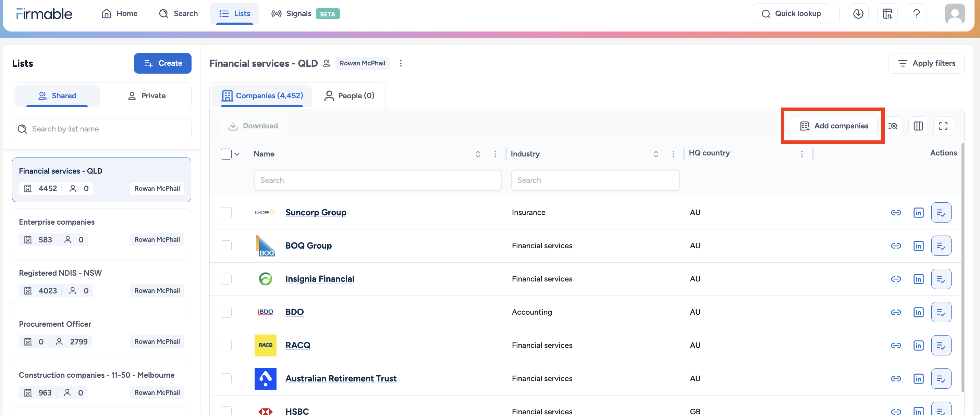Image resolution: width=980 pixels, height=415 pixels.
Task: Click the Create list button
Action: [162, 63]
